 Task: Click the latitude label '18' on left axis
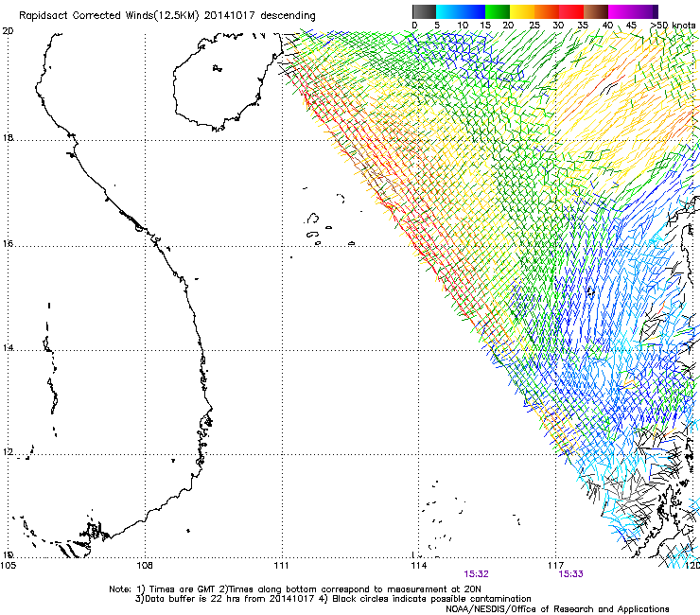click(x=8, y=138)
